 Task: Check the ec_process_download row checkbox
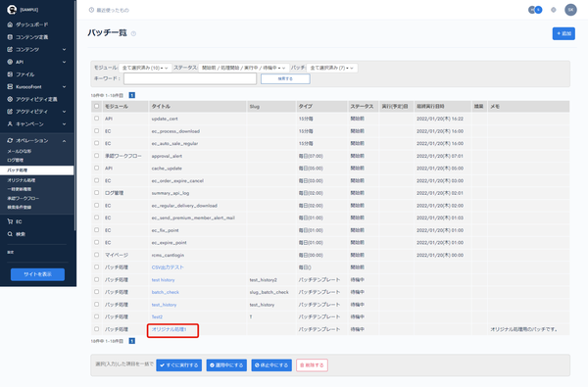[96, 131]
